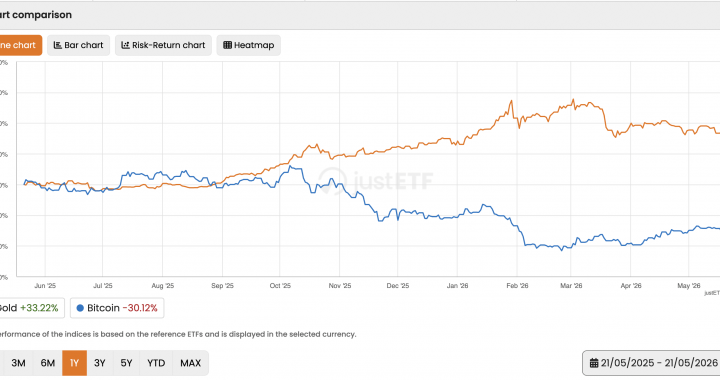
Task: Click the calendar icon in date range field
Action: click(594, 363)
